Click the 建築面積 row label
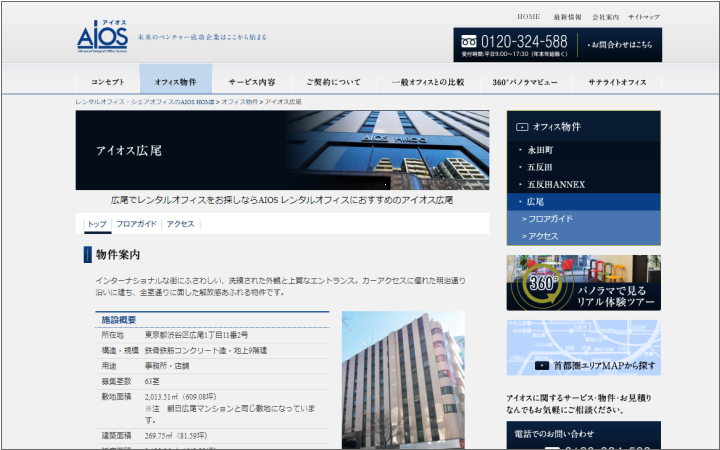 click(x=116, y=435)
